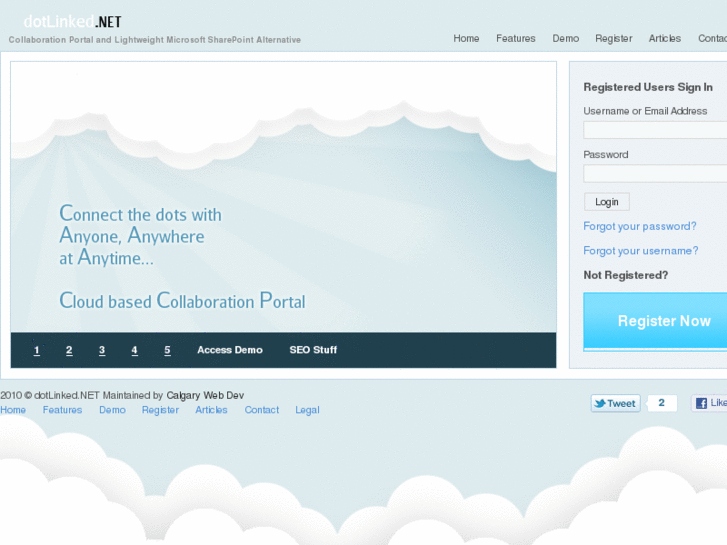Click the footer Home link
Image resolution: width=727 pixels, height=545 pixels.
13,410
